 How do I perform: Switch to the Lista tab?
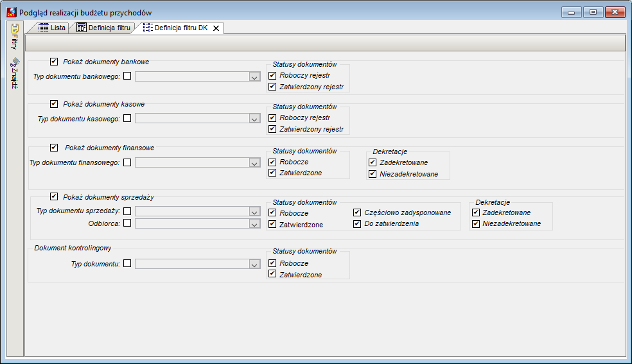[52, 28]
